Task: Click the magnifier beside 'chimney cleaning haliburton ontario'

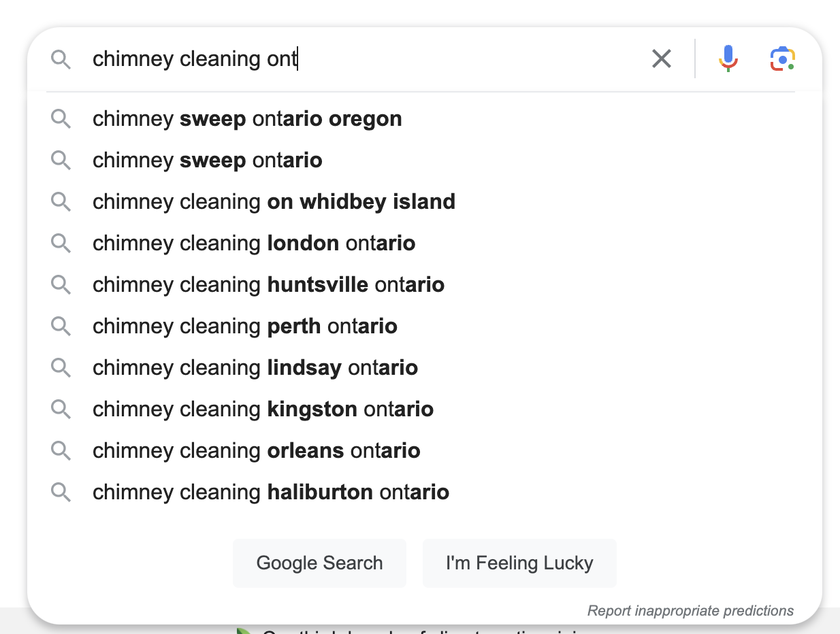Action: (x=61, y=492)
